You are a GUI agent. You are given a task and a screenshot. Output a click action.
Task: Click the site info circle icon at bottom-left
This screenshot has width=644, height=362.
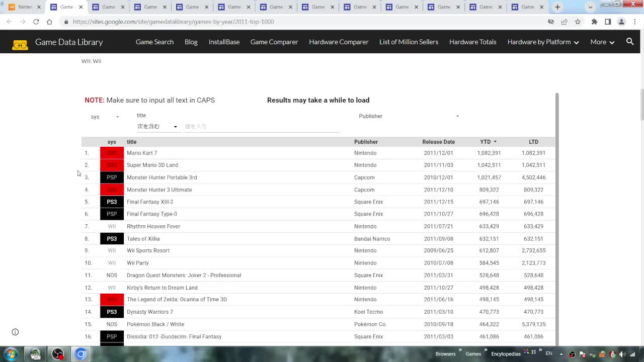[x=15, y=332]
